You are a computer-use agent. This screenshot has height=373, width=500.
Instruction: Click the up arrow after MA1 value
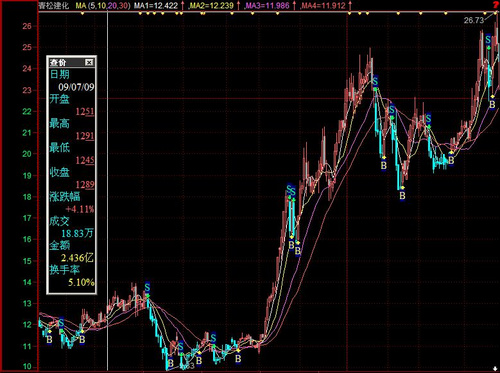click(183, 6)
